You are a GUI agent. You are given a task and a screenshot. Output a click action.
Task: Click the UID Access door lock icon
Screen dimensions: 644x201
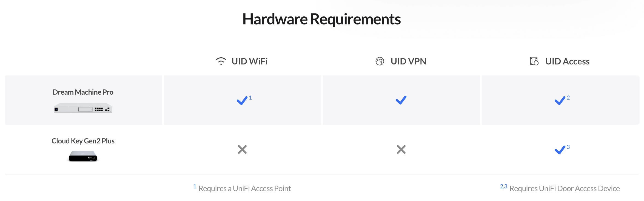click(x=534, y=61)
